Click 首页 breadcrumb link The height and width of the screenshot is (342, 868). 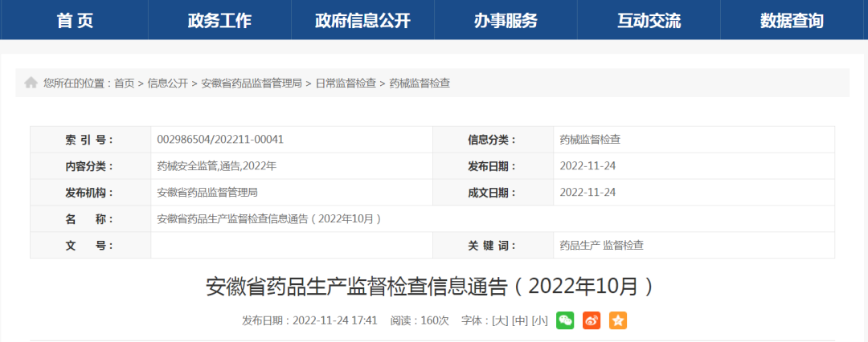tap(125, 83)
